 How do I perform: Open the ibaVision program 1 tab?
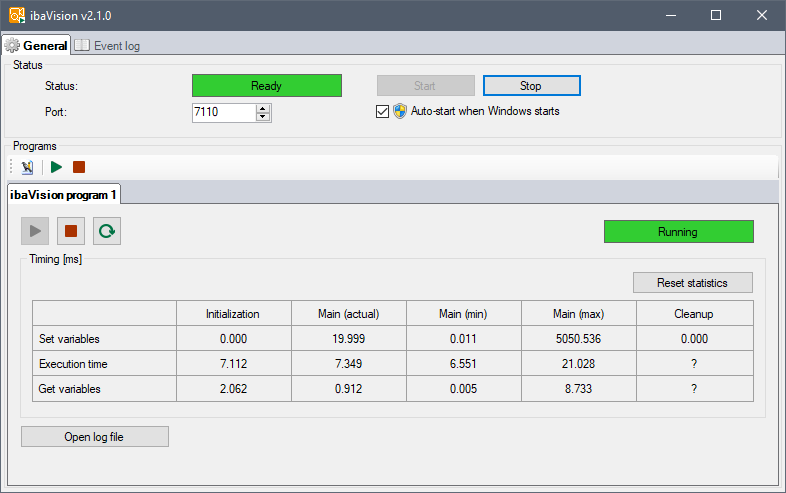(64, 194)
